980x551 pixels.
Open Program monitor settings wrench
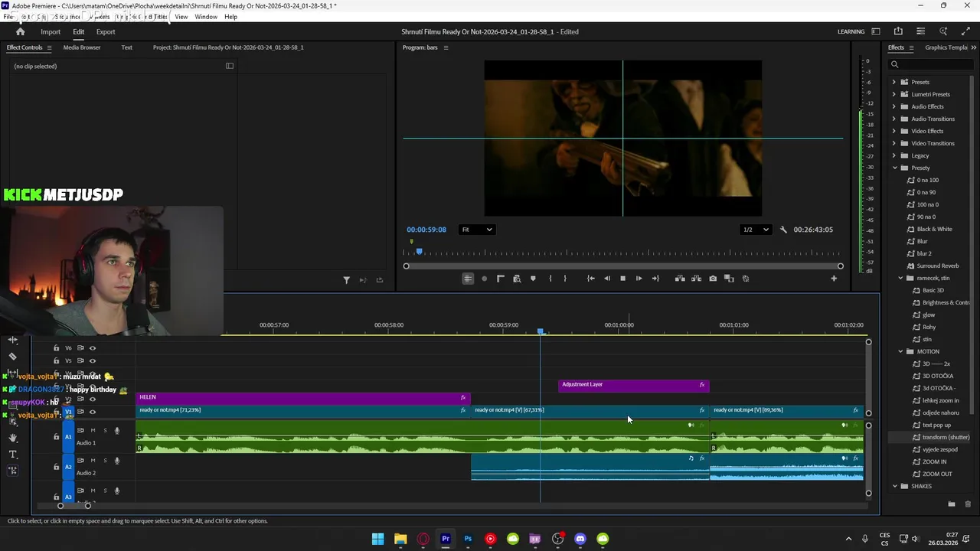(x=783, y=230)
